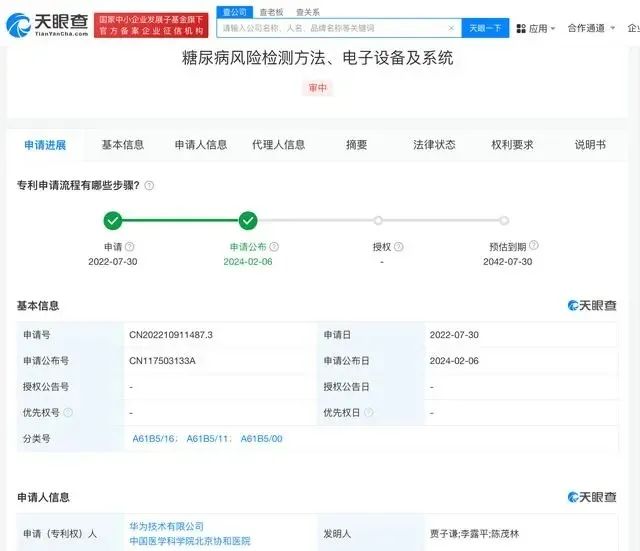Click help icon beside 申请 step
640x551 pixels.
tap(129, 247)
